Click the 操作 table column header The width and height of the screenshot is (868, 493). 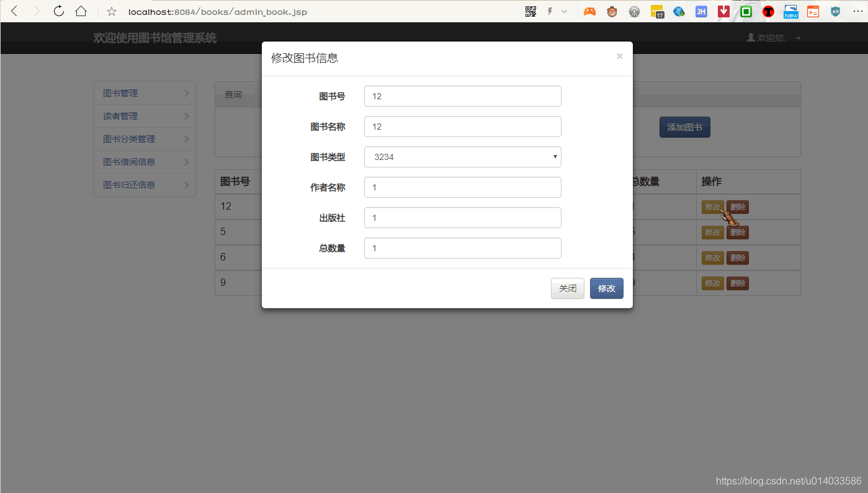(x=712, y=182)
